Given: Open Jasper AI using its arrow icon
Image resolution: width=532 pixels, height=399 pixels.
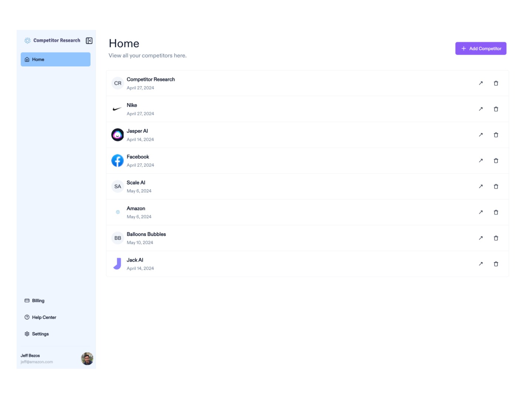Looking at the screenshot, I should point(481,135).
